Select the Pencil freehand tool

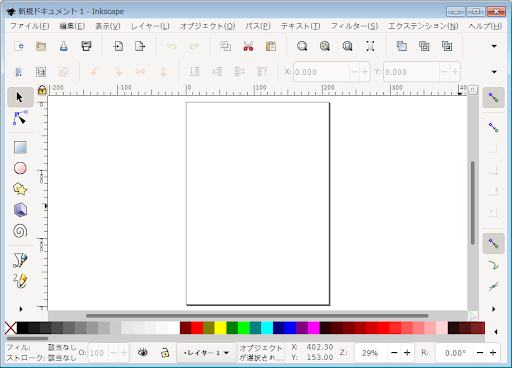point(20,281)
